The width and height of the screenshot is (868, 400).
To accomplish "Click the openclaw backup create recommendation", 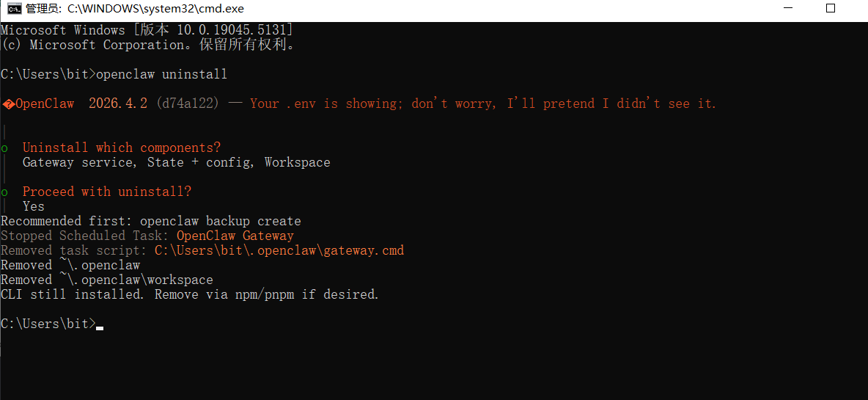I will (220, 221).
